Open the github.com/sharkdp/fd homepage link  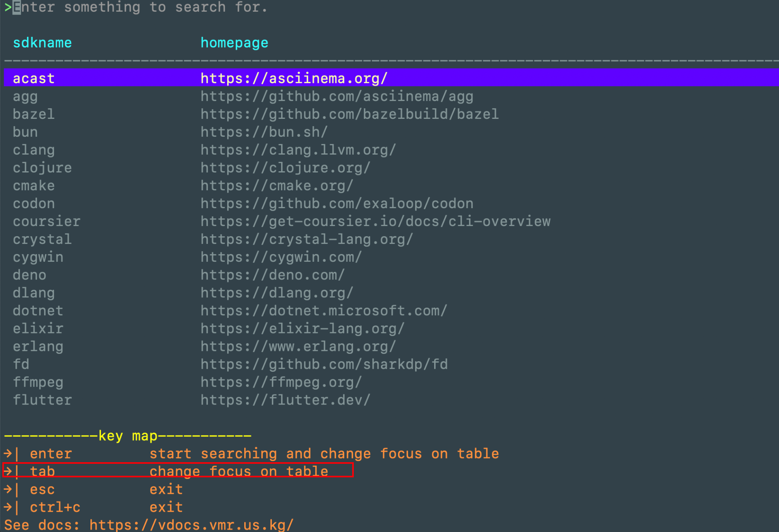[323, 364]
